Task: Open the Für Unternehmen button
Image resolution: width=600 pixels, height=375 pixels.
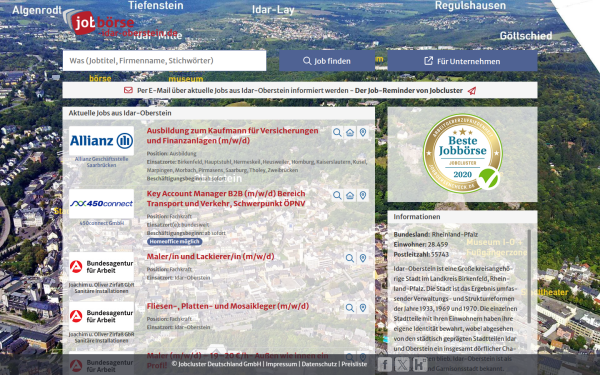Action: pyautogui.click(x=462, y=61)
